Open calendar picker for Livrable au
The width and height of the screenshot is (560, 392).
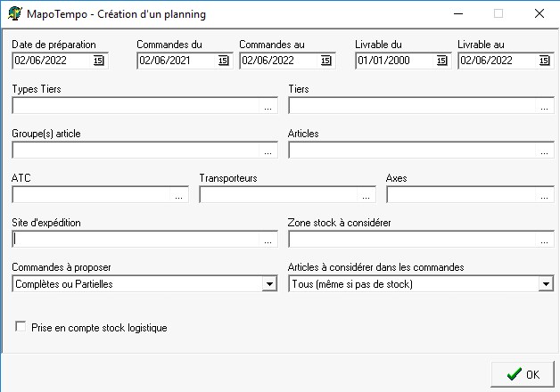(x=545, y=61)
